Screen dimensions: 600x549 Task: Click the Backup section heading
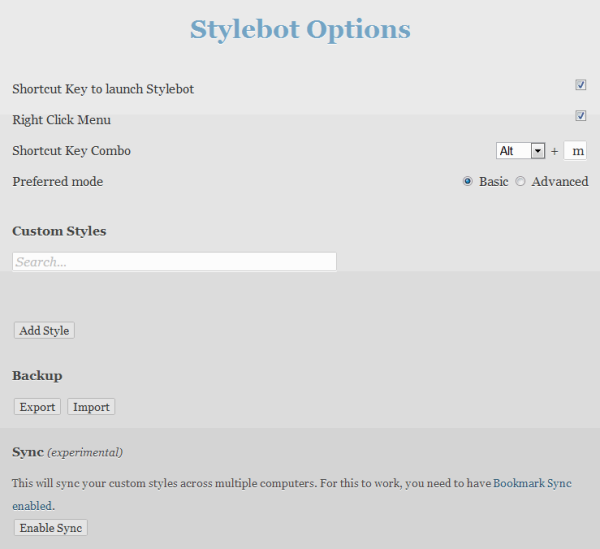tap(37, 376)
